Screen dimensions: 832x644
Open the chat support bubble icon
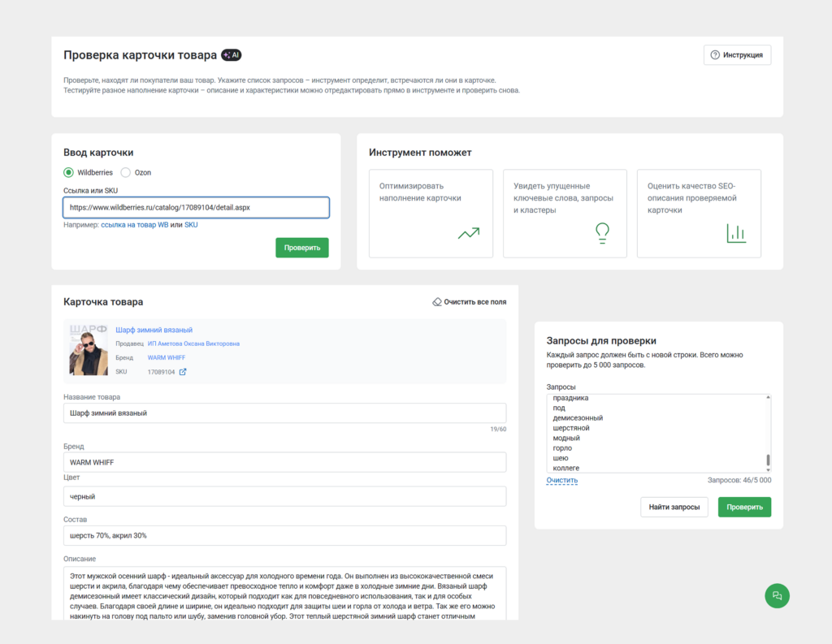pos(777,595)
